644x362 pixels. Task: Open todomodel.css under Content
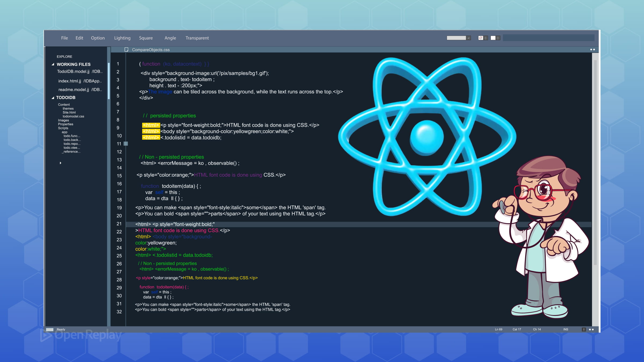tap(74, 116)
